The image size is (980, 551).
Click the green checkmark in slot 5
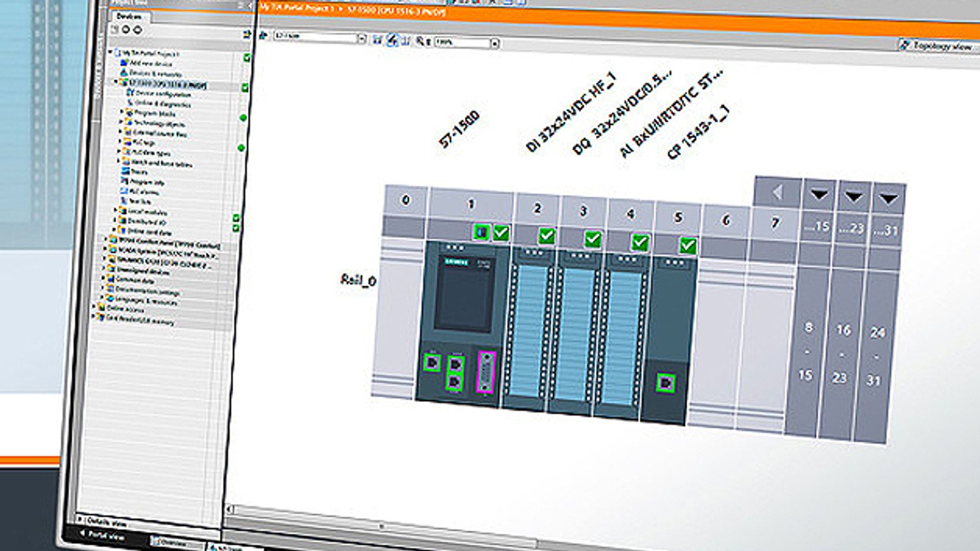687,245
